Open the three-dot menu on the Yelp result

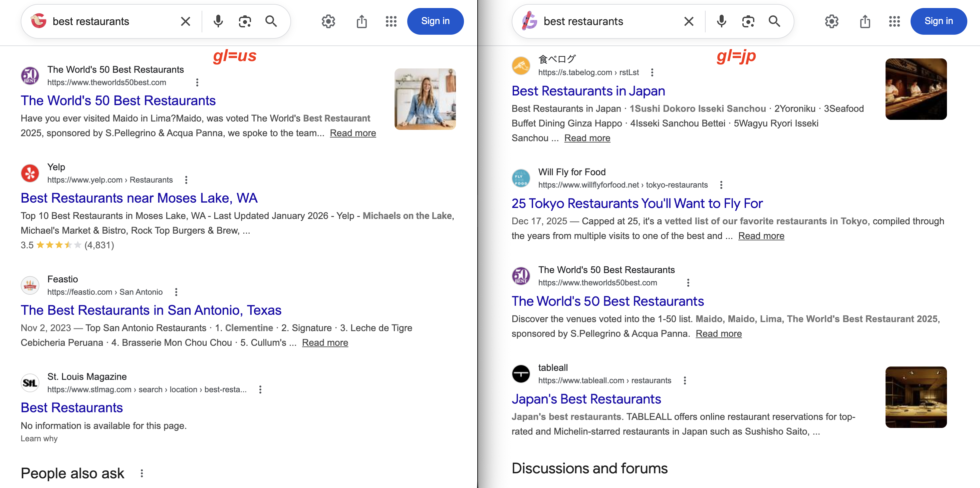(186, 180)
